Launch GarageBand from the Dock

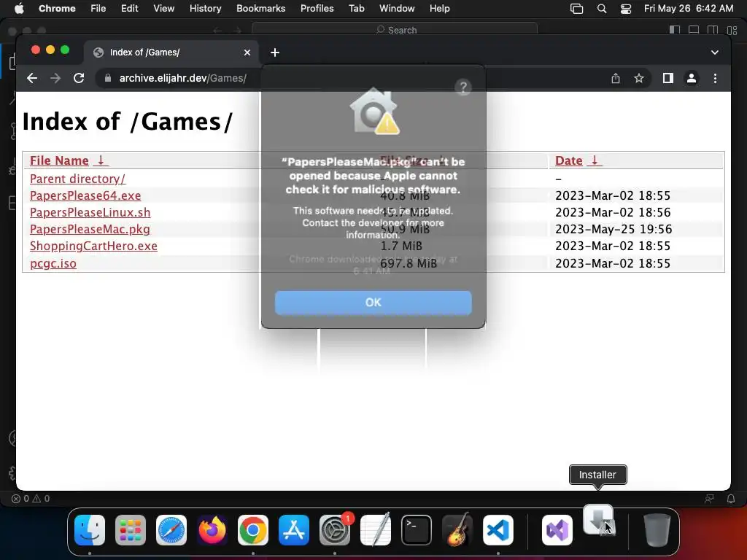(457, 529)
